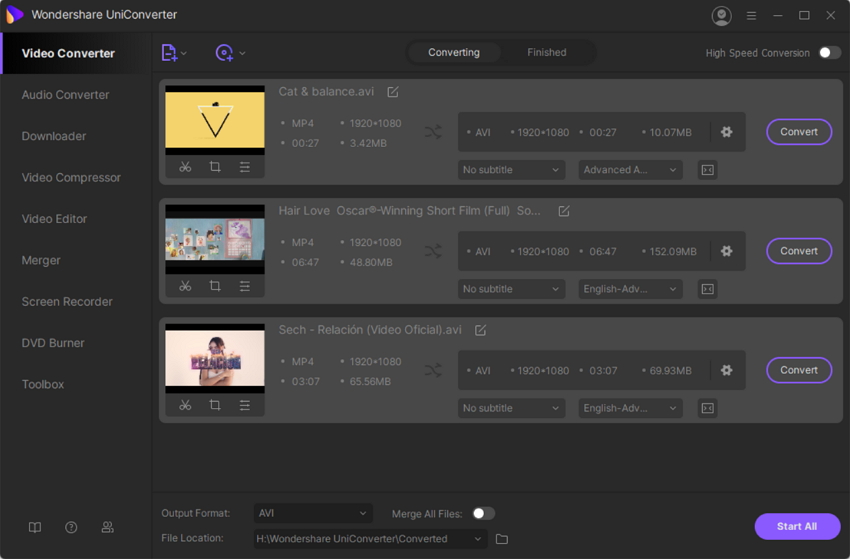The image size is (850, 559).
Task: Crop the Hair Love video
Action: pyautogui.click(x=215, y=286)
